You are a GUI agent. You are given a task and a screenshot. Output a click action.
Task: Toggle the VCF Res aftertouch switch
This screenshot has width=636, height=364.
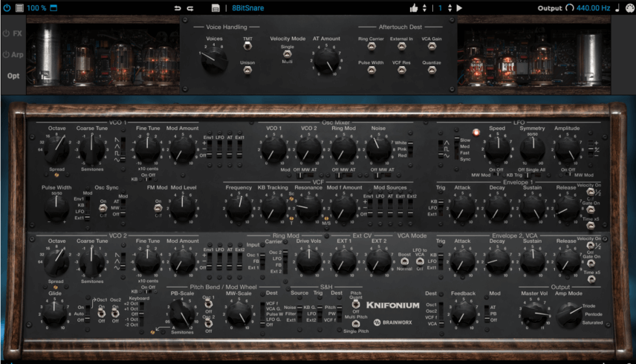[401, 70]
